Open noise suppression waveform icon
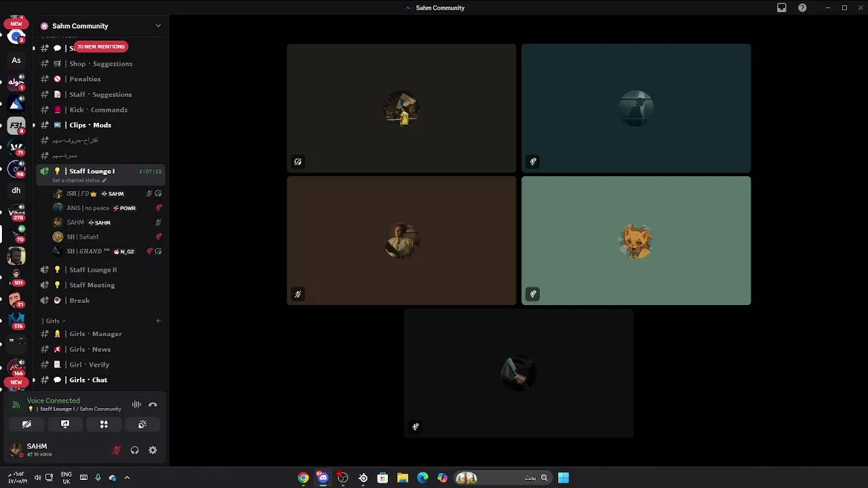The height and width of the screenshot is (488, 868). click(x=136, y=405)
